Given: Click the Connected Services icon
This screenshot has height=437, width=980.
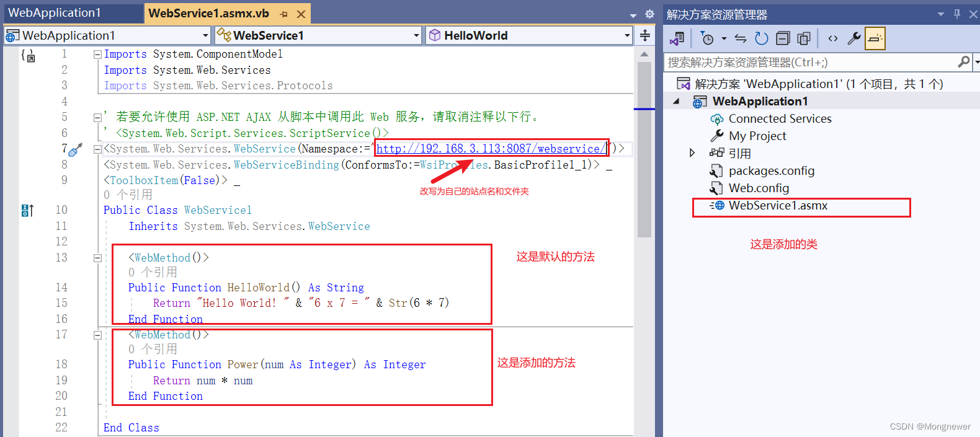Looking at the screenshot, I should point(717,119).
